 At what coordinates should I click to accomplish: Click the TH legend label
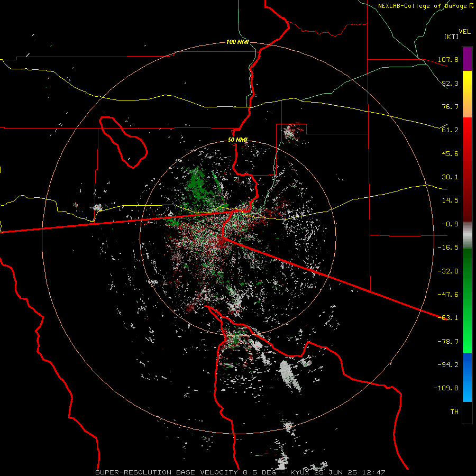pos(454,411)
